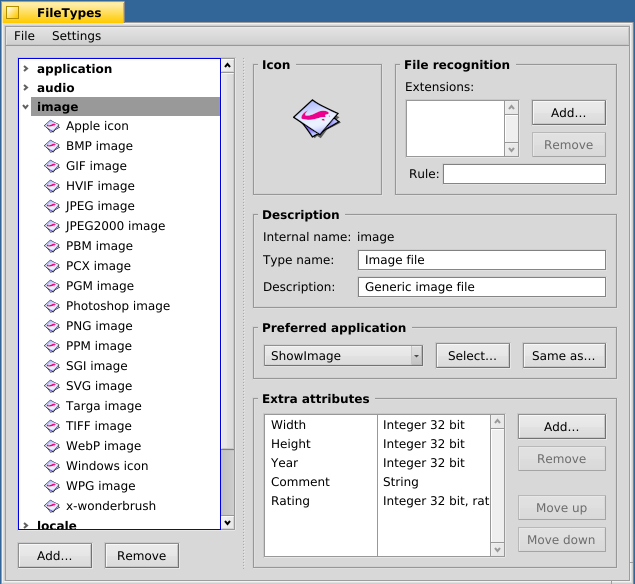Click Remove below the file type list
This screenshot has width=635, height=584.
[142, 556]
